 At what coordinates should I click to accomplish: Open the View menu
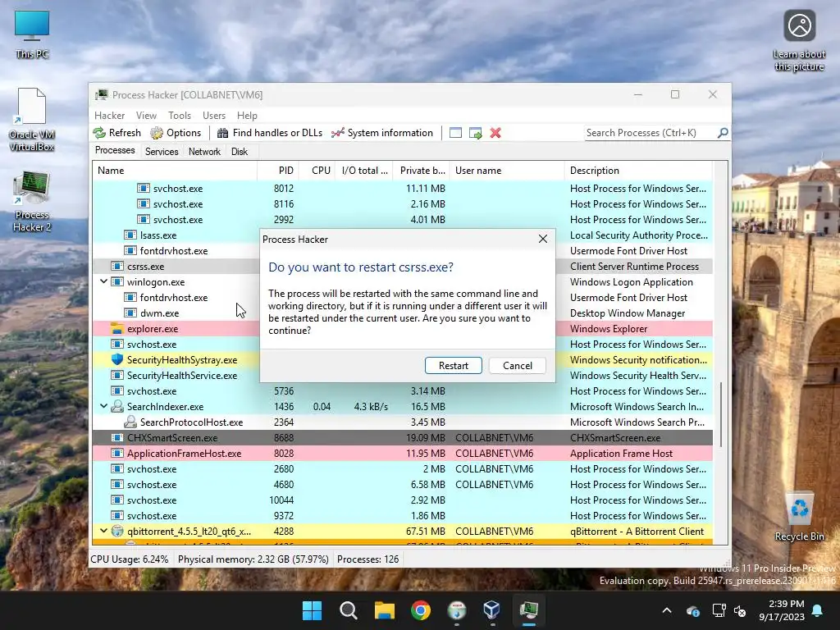pos(146,115)
